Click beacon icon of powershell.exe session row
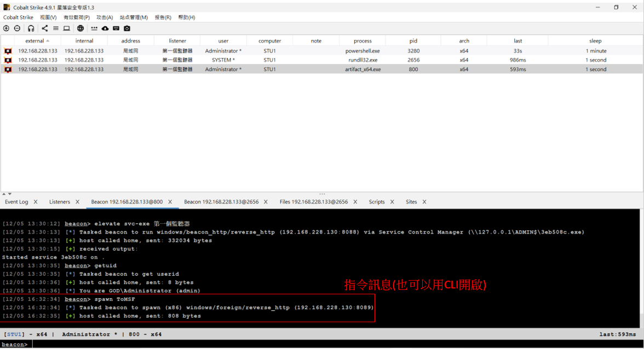Image resolution: width=644 pixels, height=349 pixels. pyautogui.click(x=8, y=51)
